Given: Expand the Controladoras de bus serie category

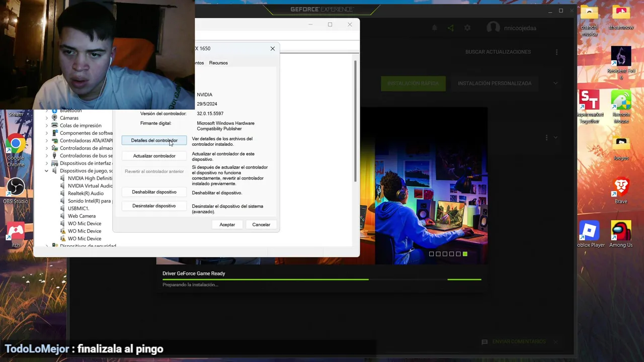Looking at the screenshot, I should [47, 156].
